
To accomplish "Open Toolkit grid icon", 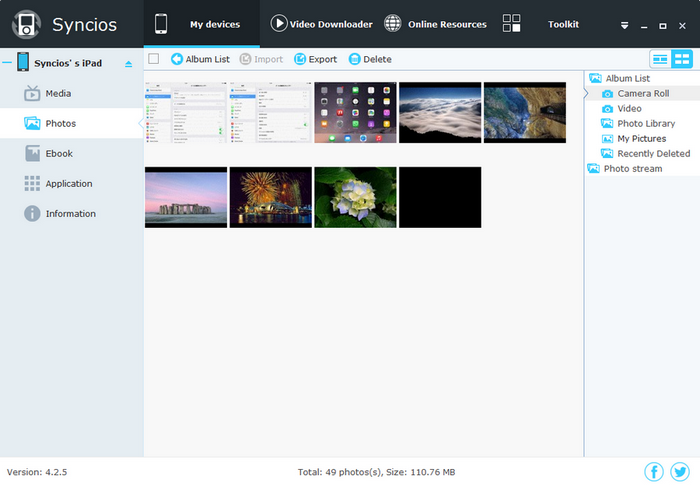I will click(511, 24).
